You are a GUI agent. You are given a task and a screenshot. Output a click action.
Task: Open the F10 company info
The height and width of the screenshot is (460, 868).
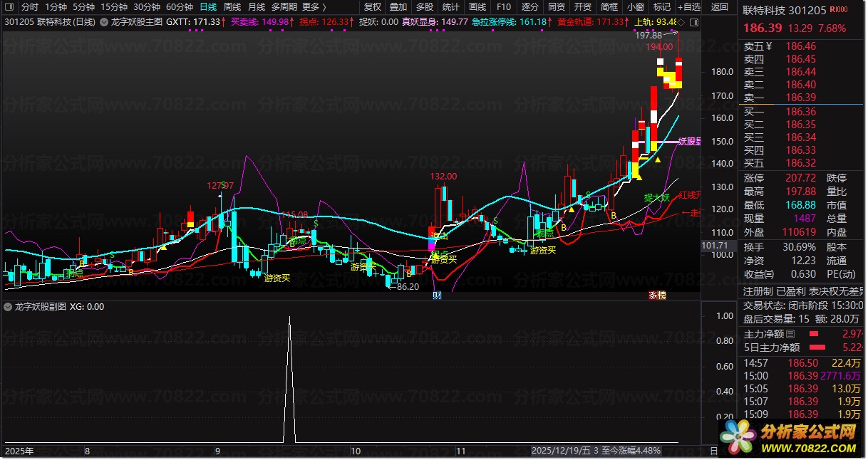504,6
